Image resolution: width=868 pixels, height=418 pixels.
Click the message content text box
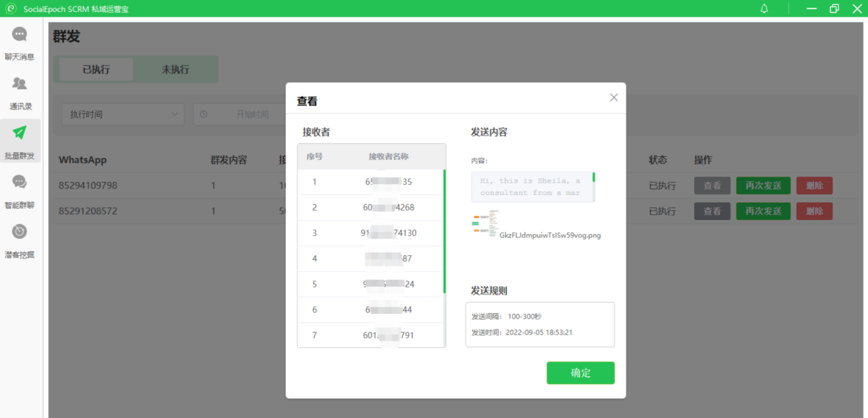[533, 187]
